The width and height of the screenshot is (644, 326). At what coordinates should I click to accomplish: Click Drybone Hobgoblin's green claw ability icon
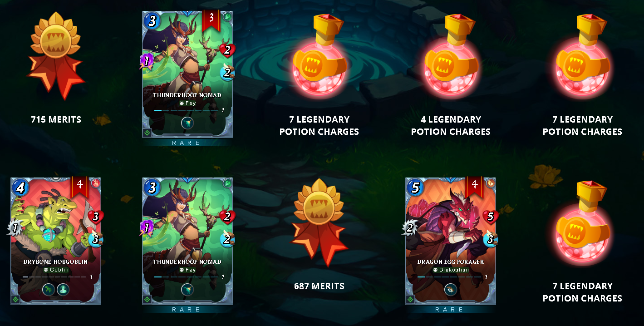click(x=49, y=289)
